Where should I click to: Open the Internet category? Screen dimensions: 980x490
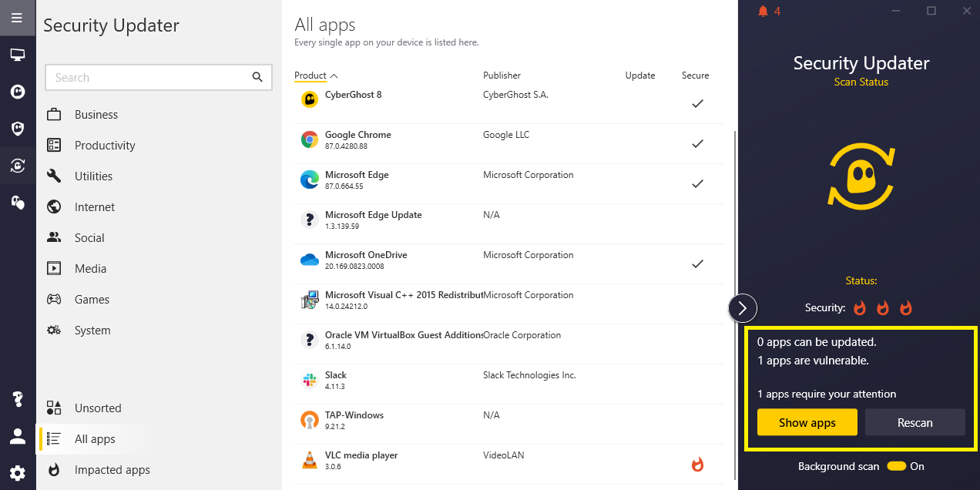click(x=95, y=207)
